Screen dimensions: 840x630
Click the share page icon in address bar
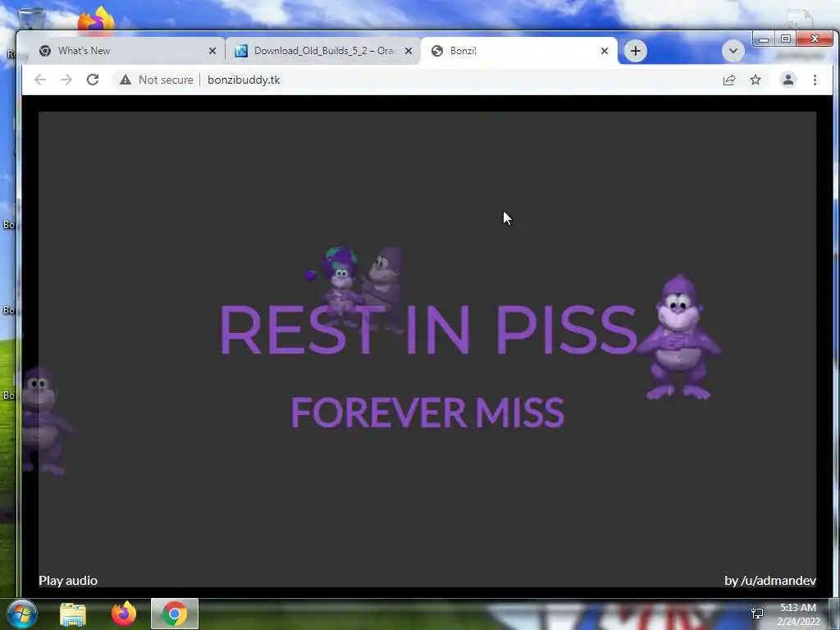point(729,80)
